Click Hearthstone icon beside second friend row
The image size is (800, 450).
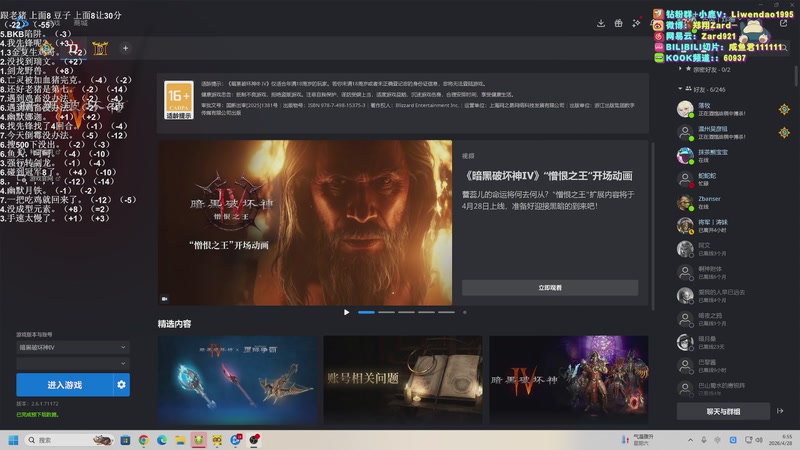point(784,133)
